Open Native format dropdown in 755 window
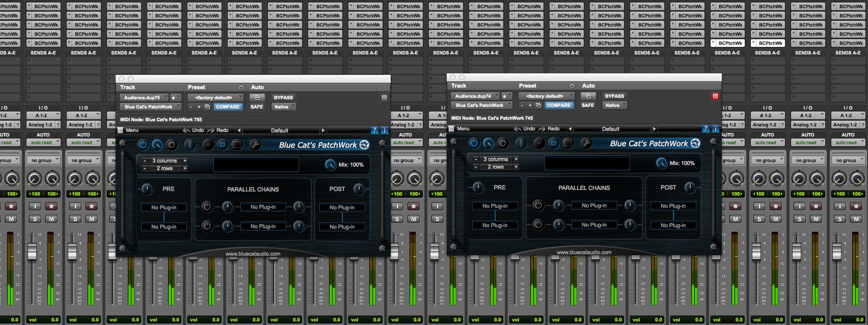Viewport: 868px width, 325px height. pos(283,107)
